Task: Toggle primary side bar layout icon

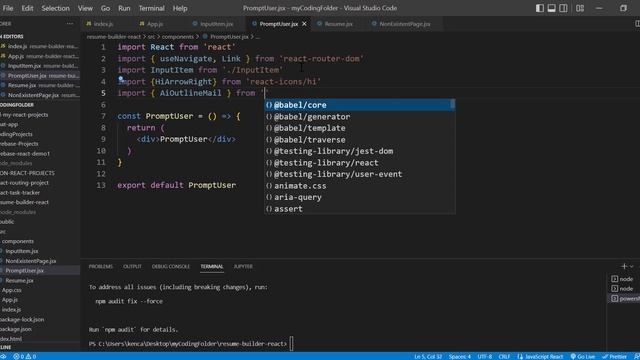Action: coord(540,8)
